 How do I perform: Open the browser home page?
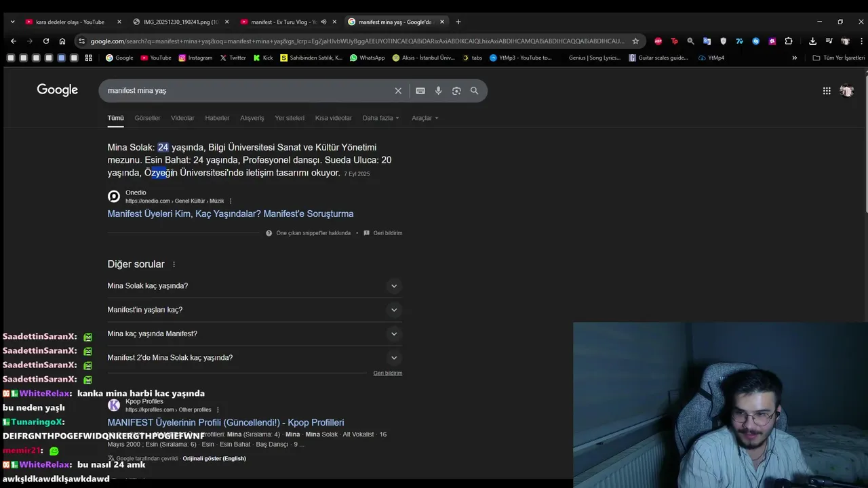pyautogui.click(x=62, y=41)
